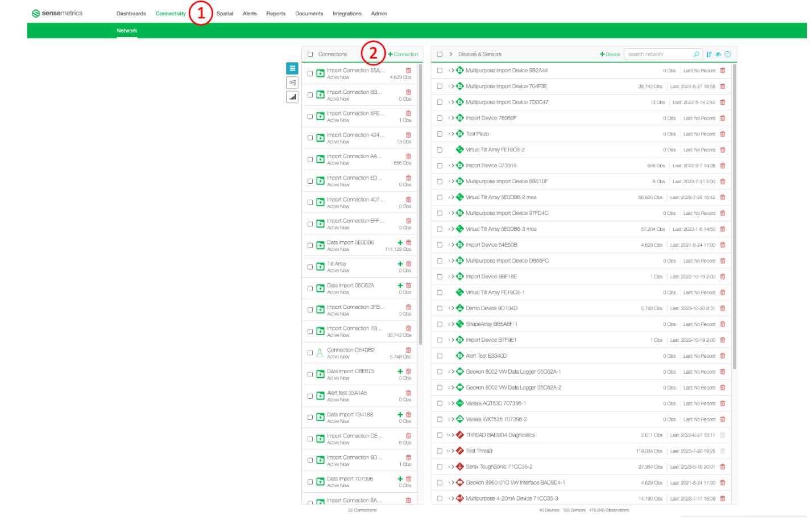Open the help question-mark icon

[728, 54]
